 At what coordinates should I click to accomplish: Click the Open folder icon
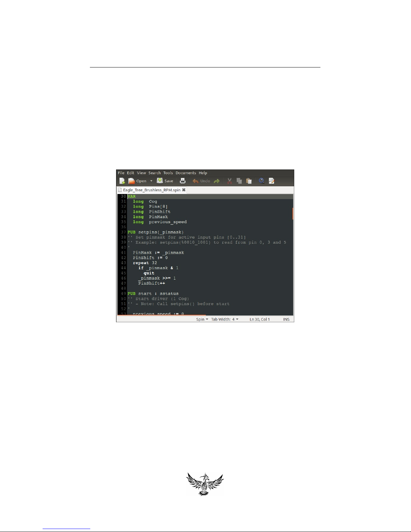point(132,181)
